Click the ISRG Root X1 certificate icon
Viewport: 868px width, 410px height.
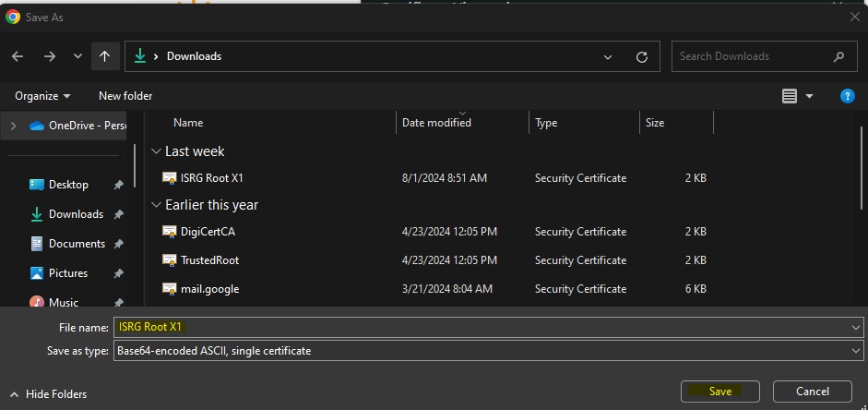pyautogui.click(x=170, y=178)
